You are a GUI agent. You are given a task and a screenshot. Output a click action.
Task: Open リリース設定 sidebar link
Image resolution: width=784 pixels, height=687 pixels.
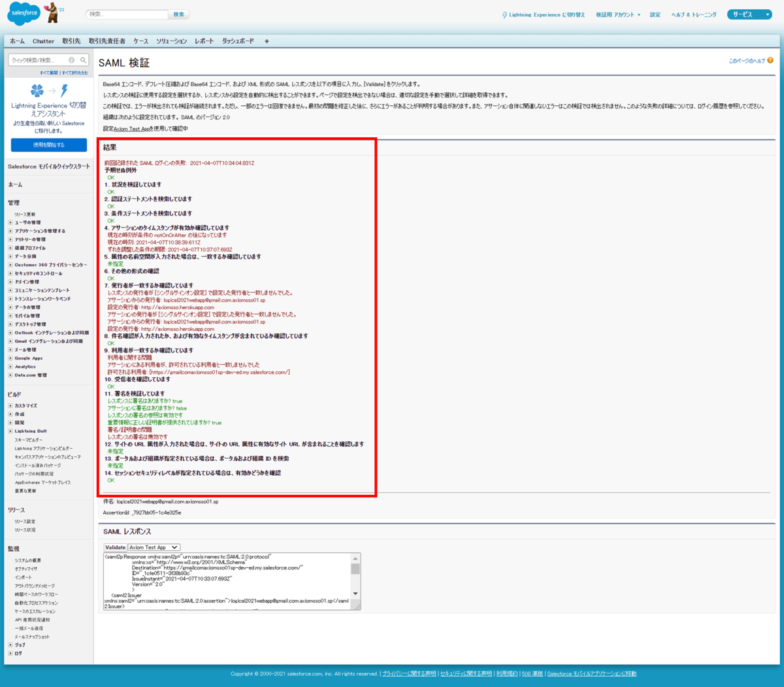coord(25,522)
